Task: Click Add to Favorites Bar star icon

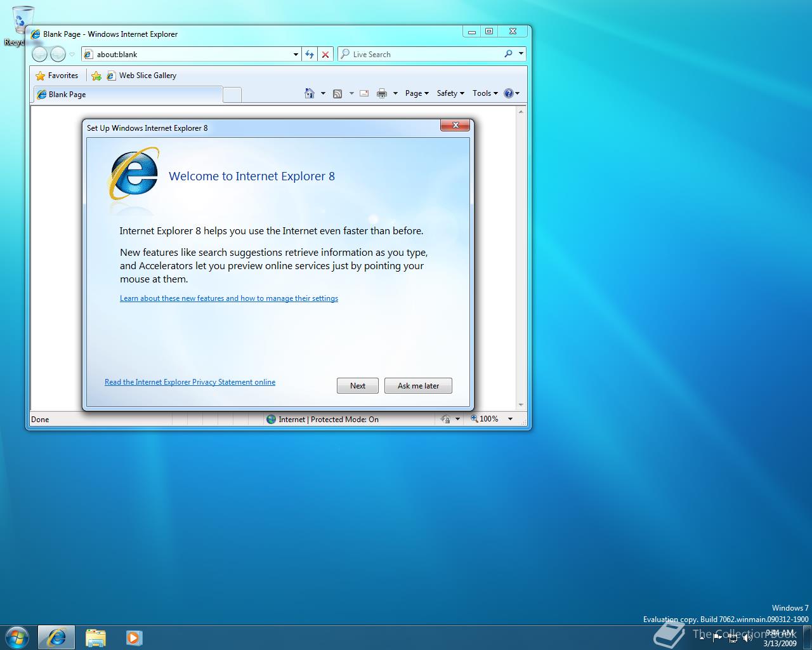Action: point(96,76)
